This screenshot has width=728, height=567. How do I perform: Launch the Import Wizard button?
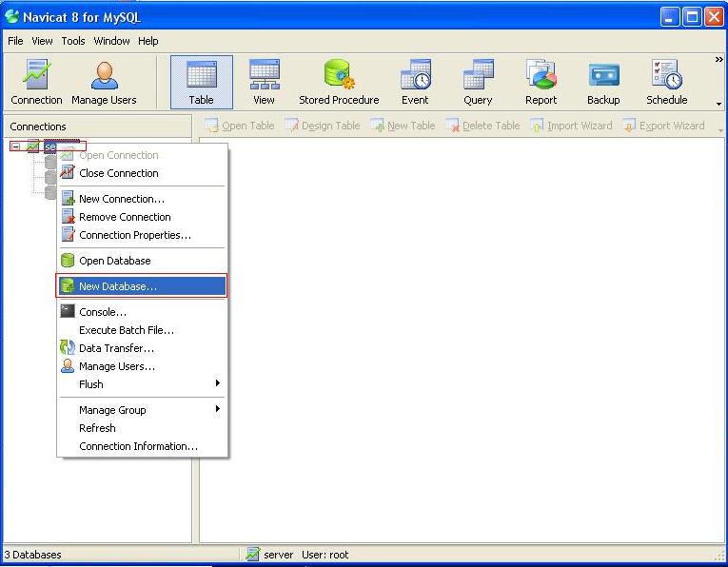572,126
